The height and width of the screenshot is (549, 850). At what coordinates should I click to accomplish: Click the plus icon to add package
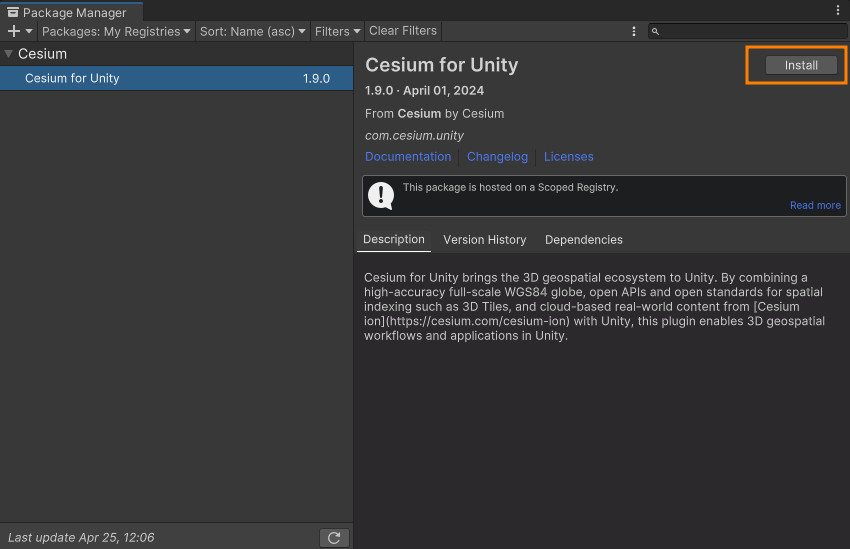(x=14, y=31)
